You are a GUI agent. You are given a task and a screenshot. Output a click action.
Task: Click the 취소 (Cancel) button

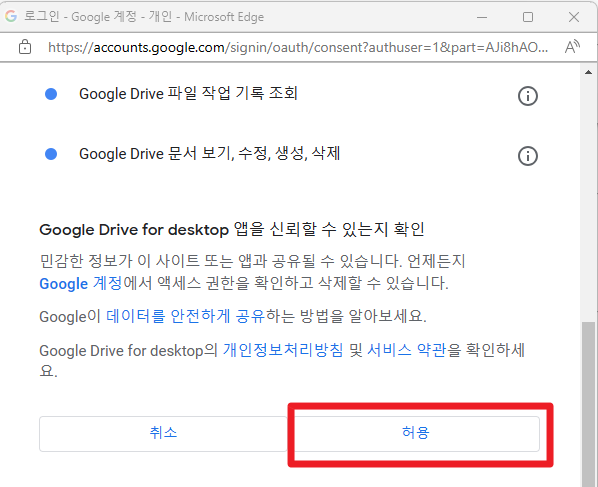(163, 434)
